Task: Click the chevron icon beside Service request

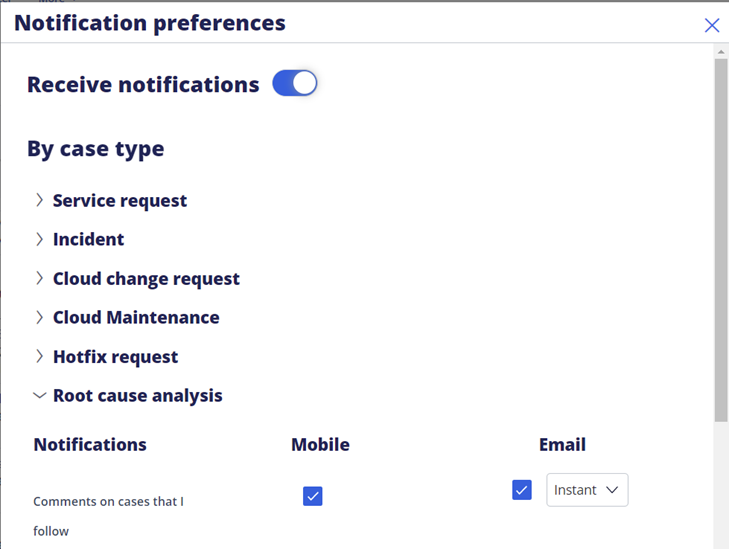Action: (40, 200)
